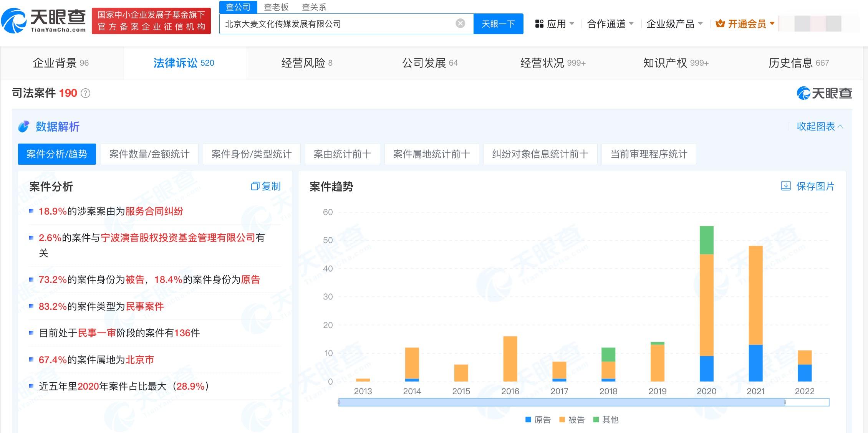Click the 应用 grid apps icon
The width and height of the screenshot is (868, 433).
(539, 24)
